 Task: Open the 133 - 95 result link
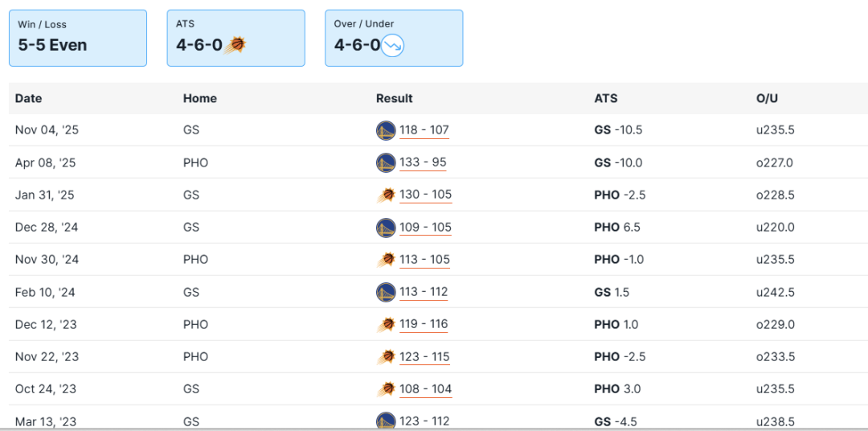coord(423,162)
